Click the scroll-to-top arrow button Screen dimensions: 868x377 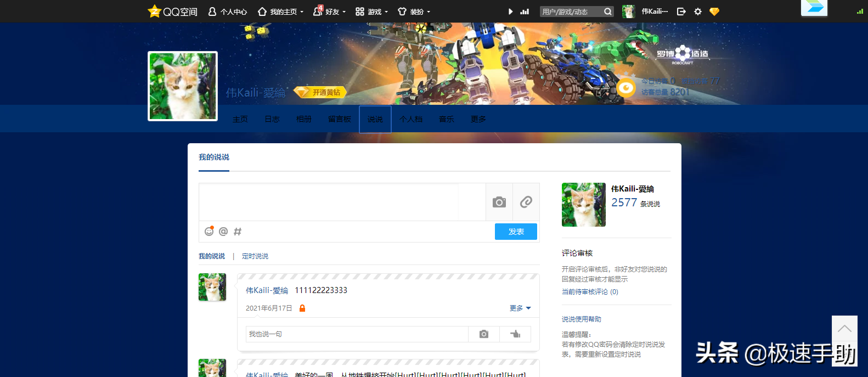point(844,329)
